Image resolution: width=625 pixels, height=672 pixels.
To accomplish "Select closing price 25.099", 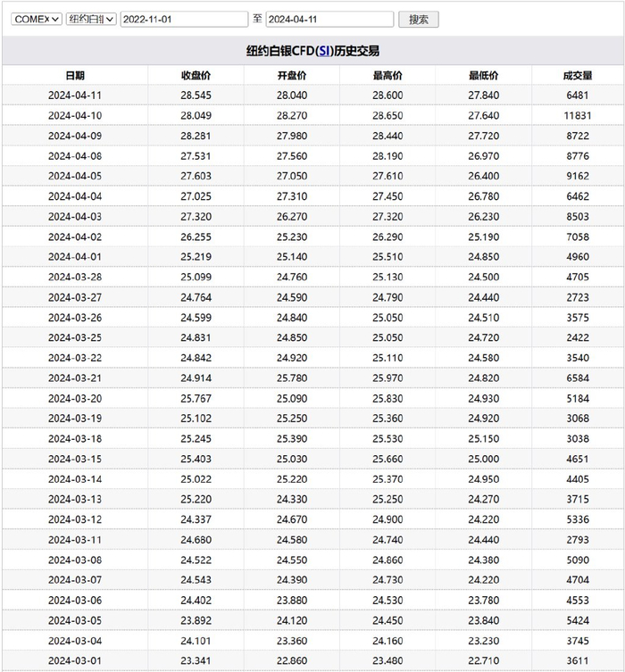I will 196,278.
